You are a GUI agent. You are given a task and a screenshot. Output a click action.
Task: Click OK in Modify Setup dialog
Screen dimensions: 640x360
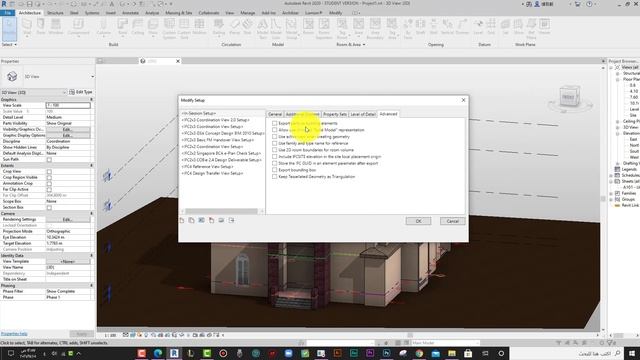(x=418, y=221)
